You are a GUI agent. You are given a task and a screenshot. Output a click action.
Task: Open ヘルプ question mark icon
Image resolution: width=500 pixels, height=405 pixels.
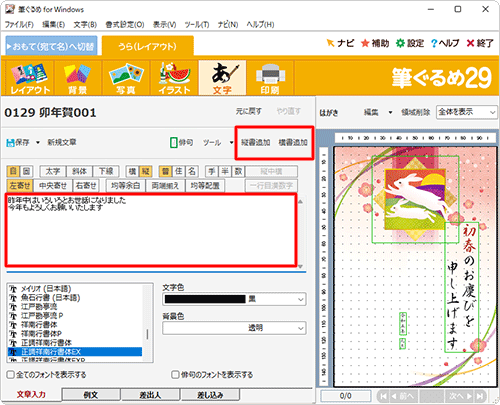434,43
